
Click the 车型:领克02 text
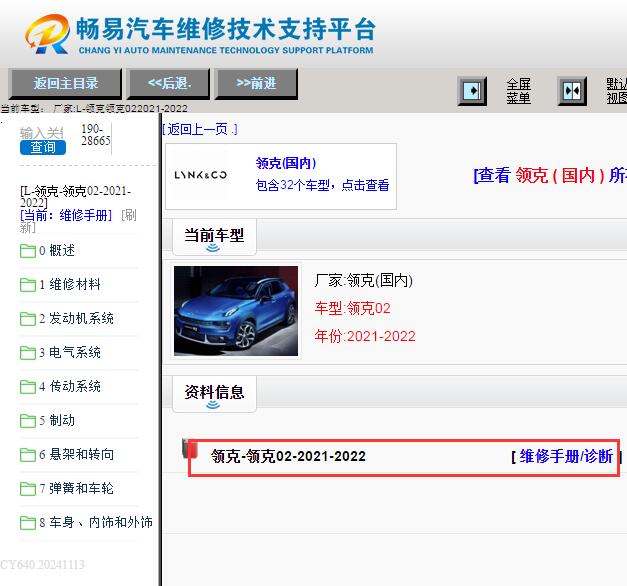352,308
